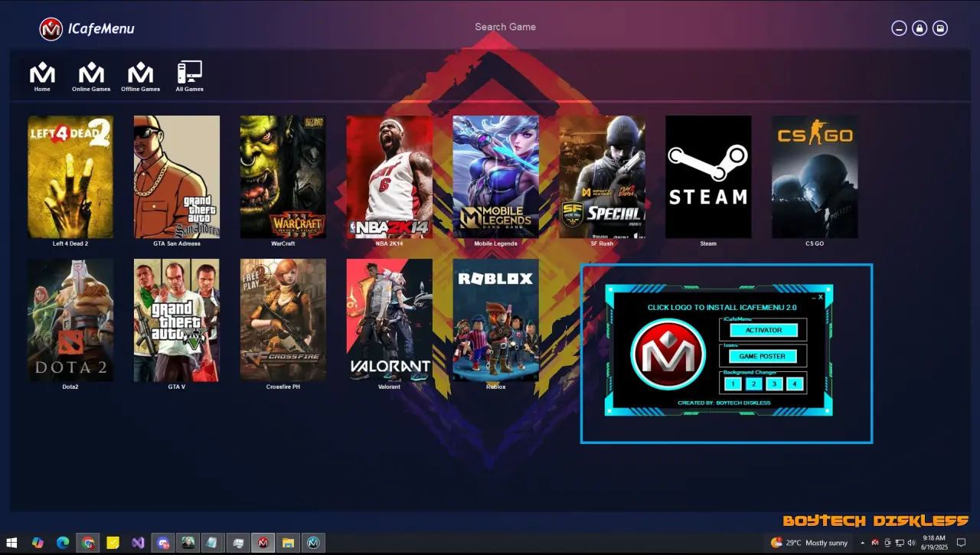The height and width of the screenshot is (555, 980).
Task: Click the minimize circle icon in top bar
Action: point(899,28)
